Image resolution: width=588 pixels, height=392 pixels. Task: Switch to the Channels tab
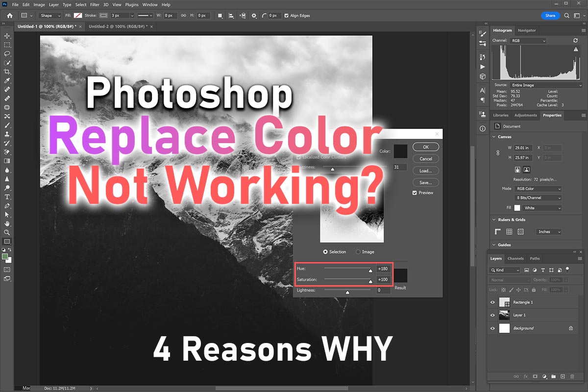[x=515, y=258]
